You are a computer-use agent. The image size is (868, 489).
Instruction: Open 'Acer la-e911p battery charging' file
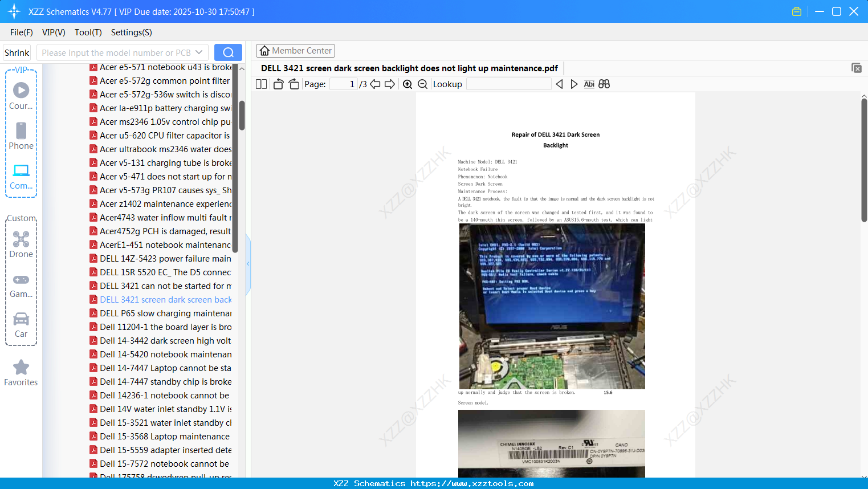pos(161,108)
